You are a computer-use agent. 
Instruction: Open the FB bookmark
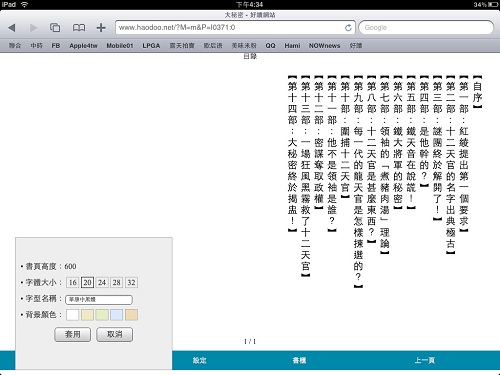pos(56,46)
